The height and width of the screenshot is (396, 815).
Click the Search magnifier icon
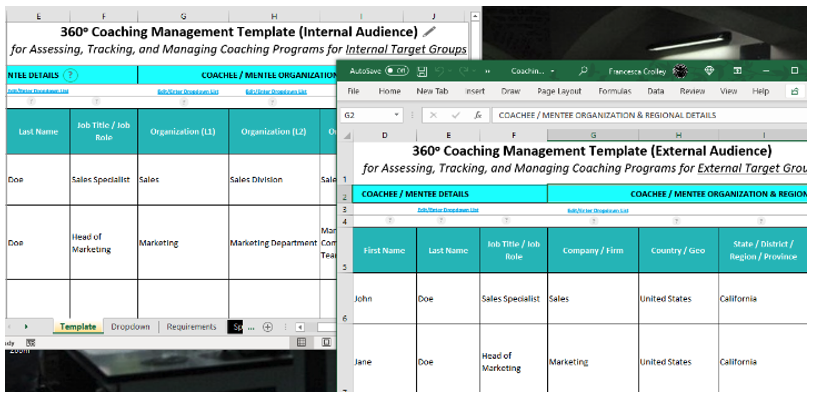click(583, 71)
